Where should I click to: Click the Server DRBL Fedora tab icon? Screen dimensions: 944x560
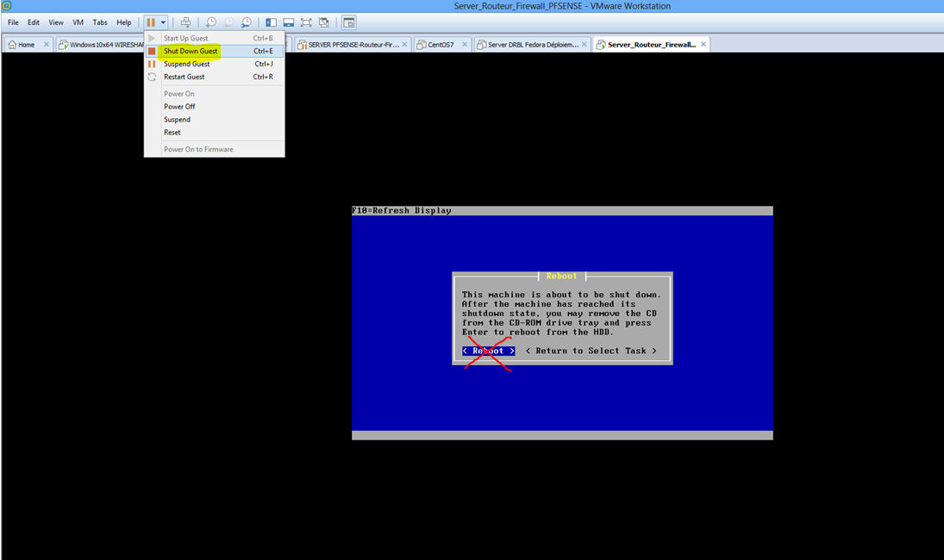click(x=482, y=45)
